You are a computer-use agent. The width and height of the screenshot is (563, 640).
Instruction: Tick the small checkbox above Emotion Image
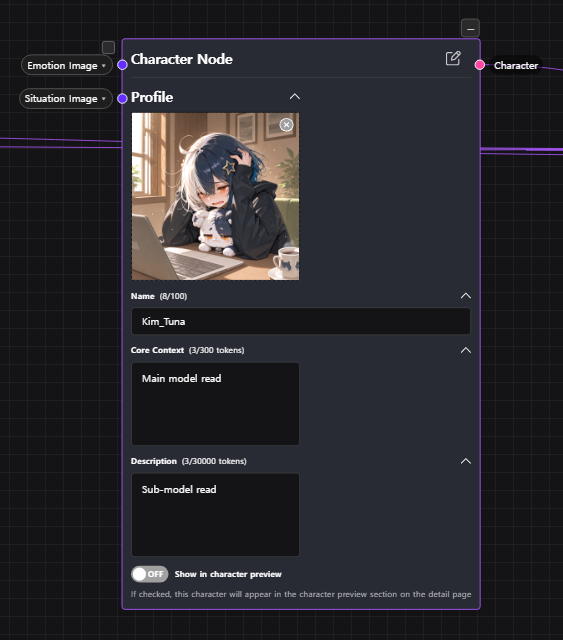click(x=108, y=48)
